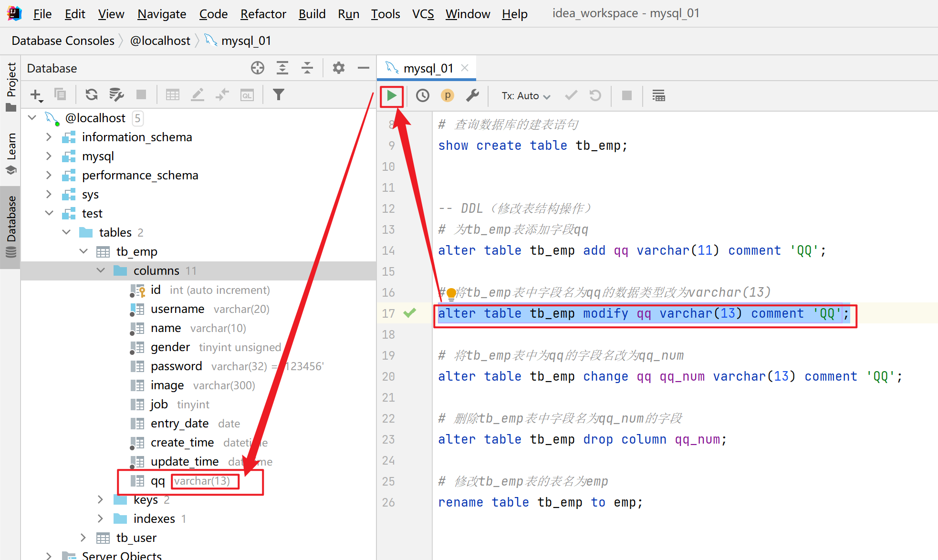
Task: Select opened file crosshair icon
Action: (258, 68)
